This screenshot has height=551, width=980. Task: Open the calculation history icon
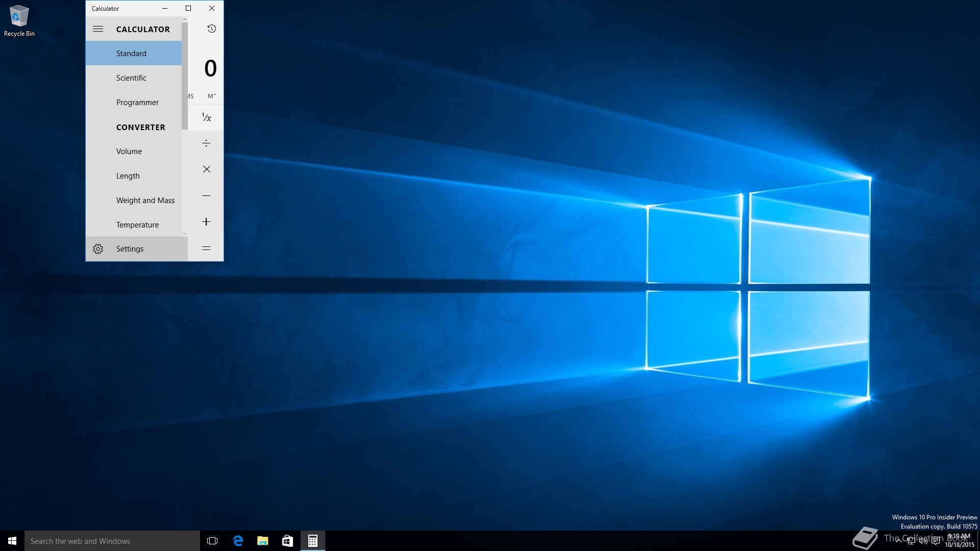[211, 29]
